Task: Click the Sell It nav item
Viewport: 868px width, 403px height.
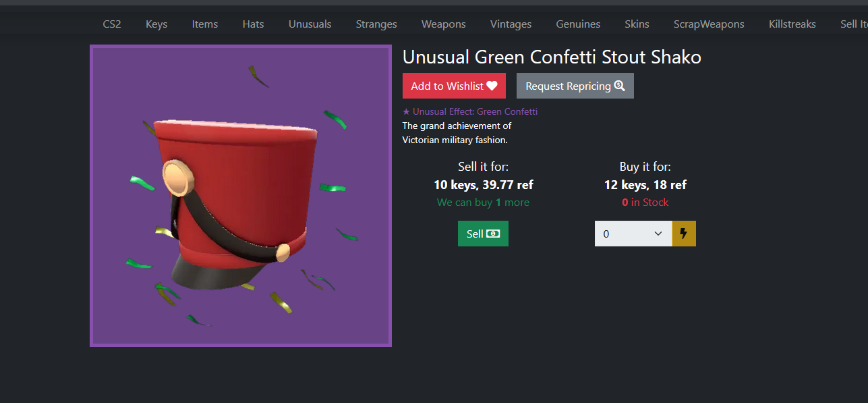Action: [854, 24]
